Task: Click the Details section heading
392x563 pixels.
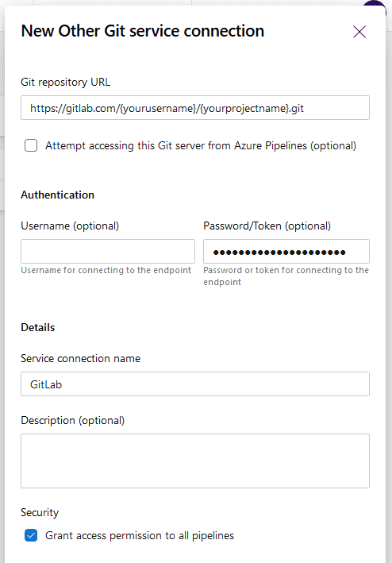Action: click(x=37, y=327)
